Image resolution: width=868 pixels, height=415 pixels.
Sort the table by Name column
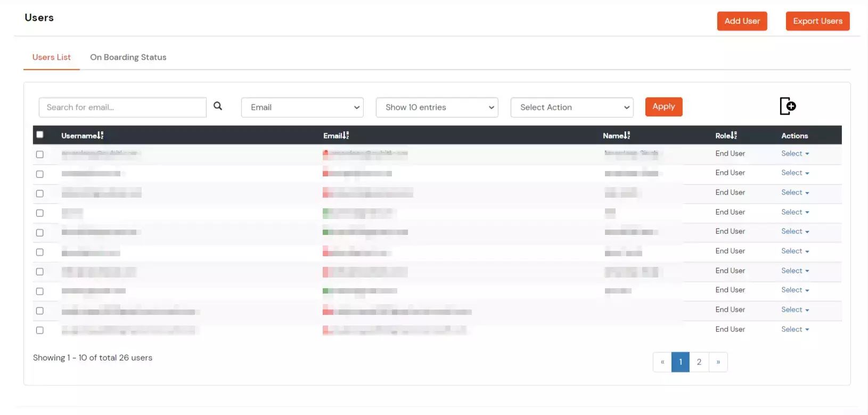tap(616, 135)
